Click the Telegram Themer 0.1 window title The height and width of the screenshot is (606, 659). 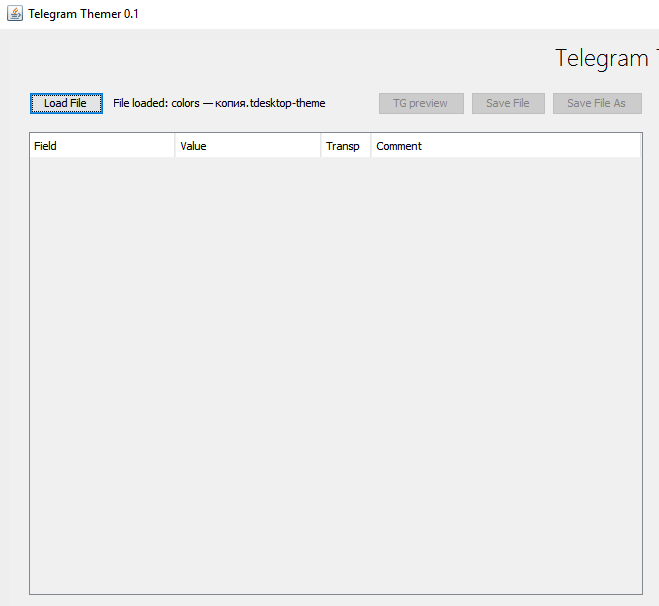(x=83, y=14)
